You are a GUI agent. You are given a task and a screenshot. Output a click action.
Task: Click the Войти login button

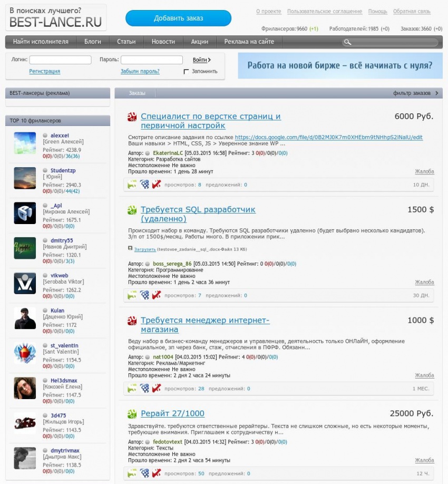tap(202, 60)
